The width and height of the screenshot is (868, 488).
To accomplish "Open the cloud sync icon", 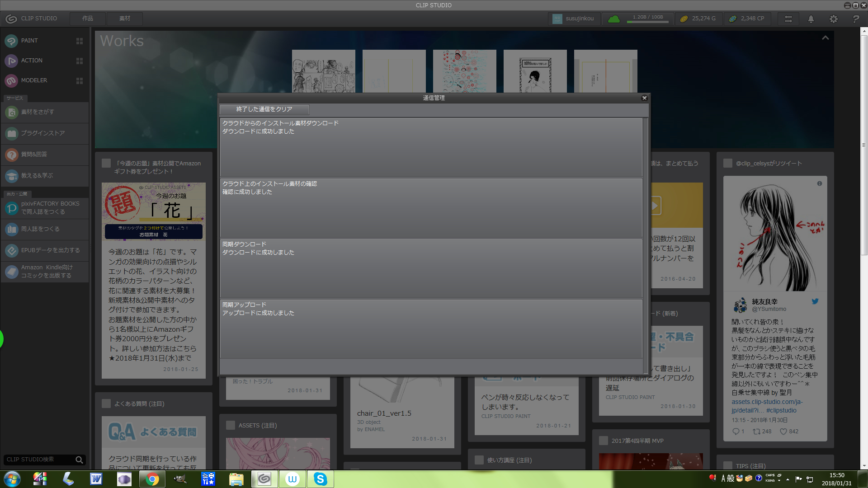I will (613, 19).
